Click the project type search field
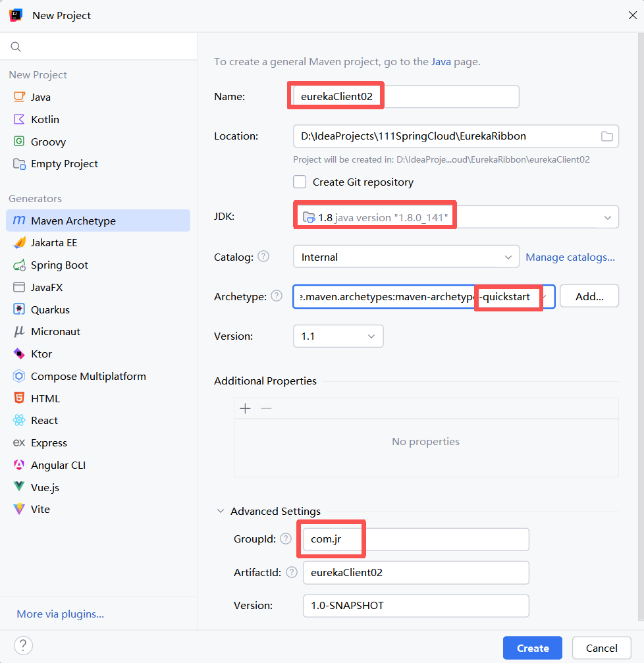The width and height of the screenshot is (644, 663). [98, 47]
